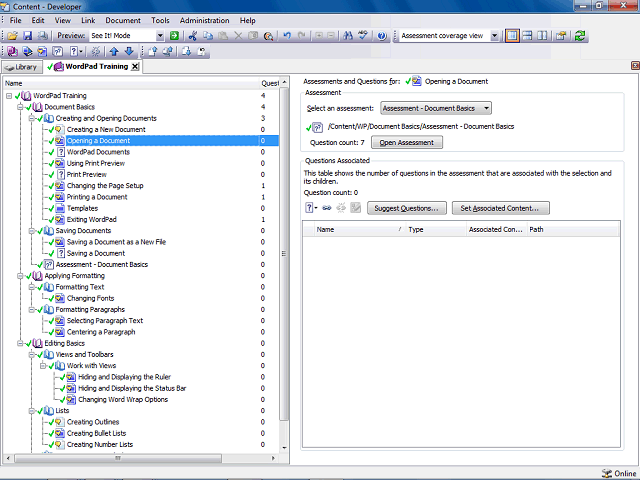Open the Assessment coverage view dropdown
This screenshot has height=480, width=640.
[494, 36]
